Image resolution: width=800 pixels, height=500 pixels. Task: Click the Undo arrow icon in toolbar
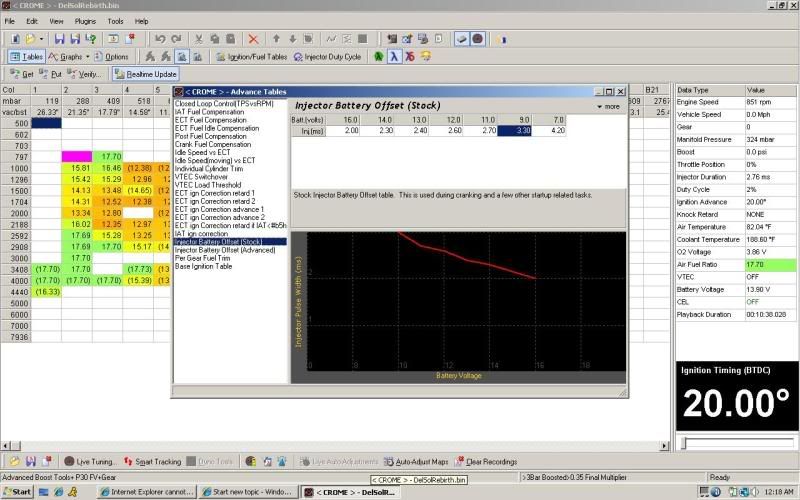[160, 39]
